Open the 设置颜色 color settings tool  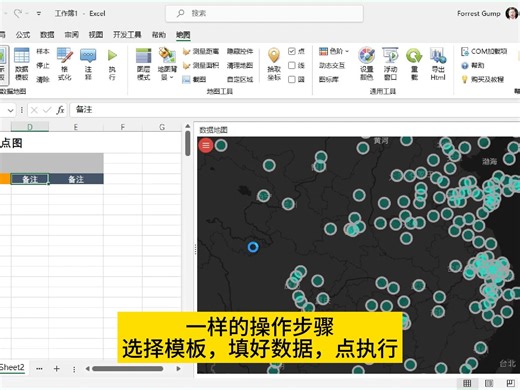[x=366, y=64]
